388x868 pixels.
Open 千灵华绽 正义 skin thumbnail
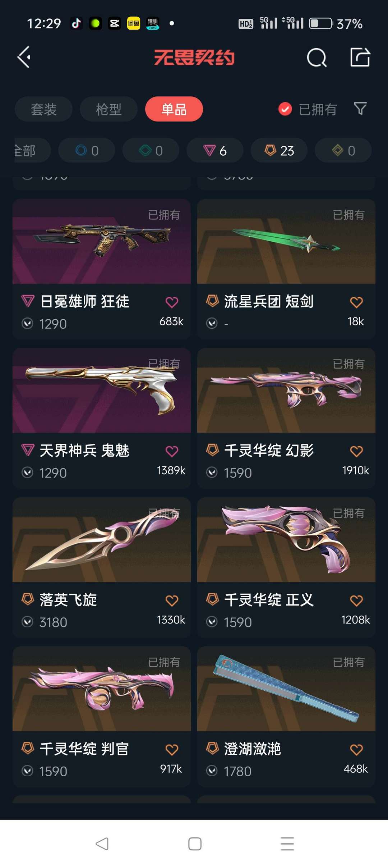(x=286, y=539)
